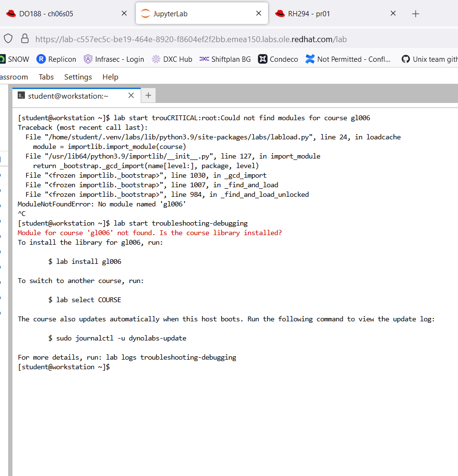Click the plus button to open a new launcher
Viewport: 458px width, 476px height.
[x=148, y=95]
